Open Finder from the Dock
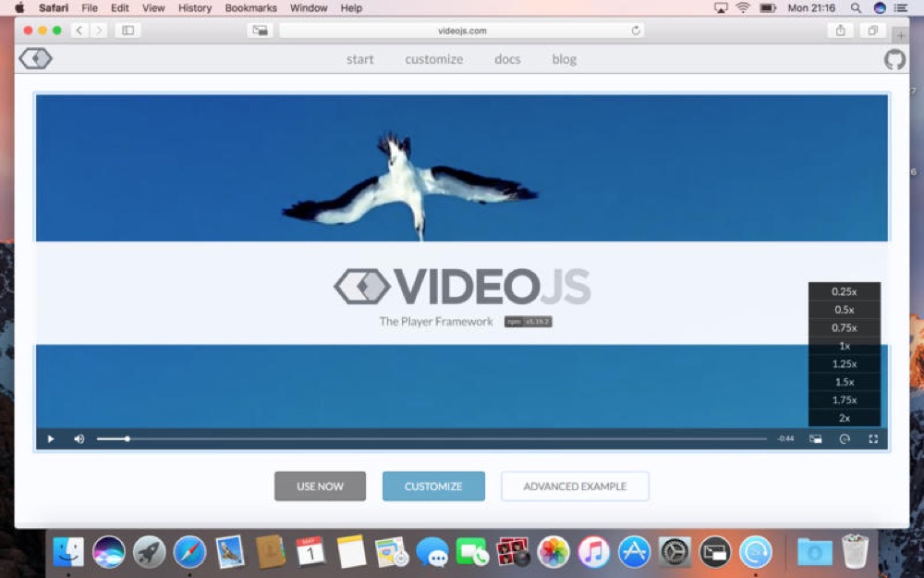Viewport: 924px width, 578px height. tap(68, 552)
